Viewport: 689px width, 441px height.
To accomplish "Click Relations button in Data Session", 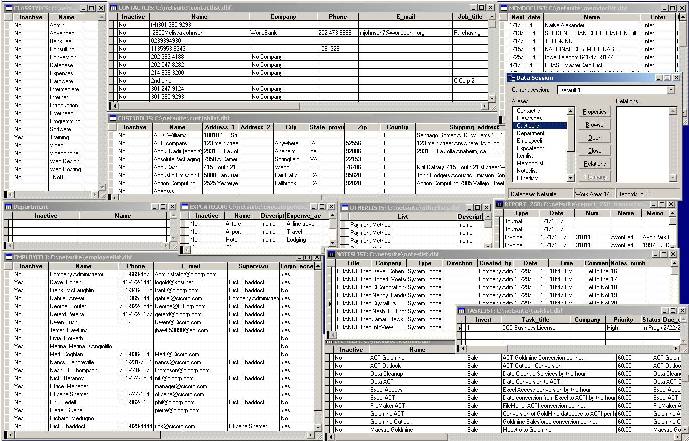I will coord(594,164).
